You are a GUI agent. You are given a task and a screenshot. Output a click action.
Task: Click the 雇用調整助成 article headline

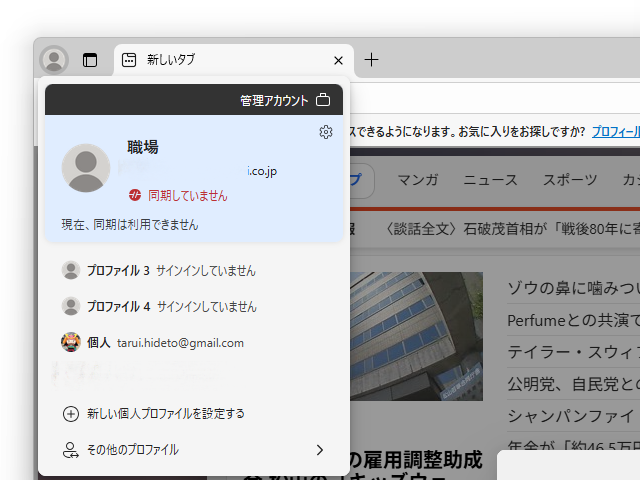pos(416,460)
